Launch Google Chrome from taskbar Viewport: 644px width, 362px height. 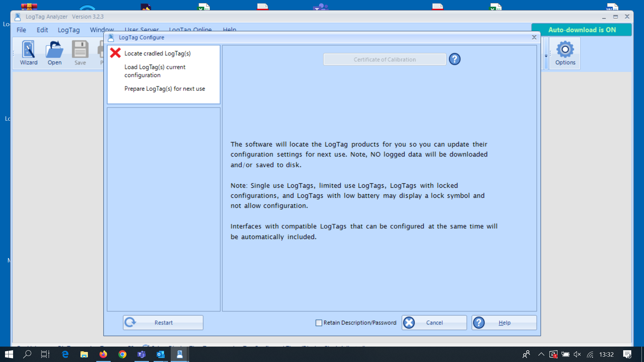[x=122, y=354]
